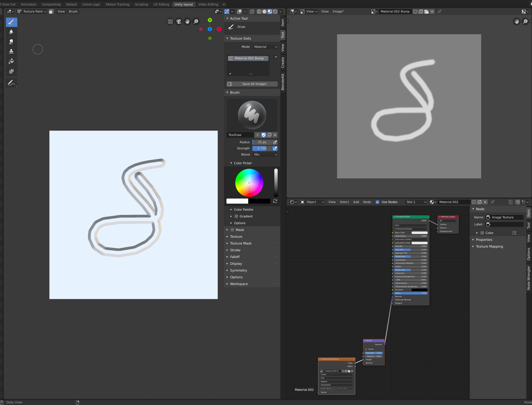Select the Fill bucket tool
This screenshot has height=405, width=532.
(x=11, y=61)
